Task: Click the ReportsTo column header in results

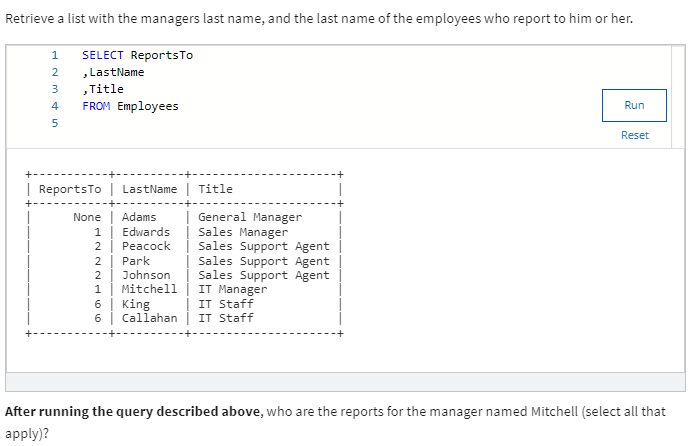Action: (x=70, y=189)
